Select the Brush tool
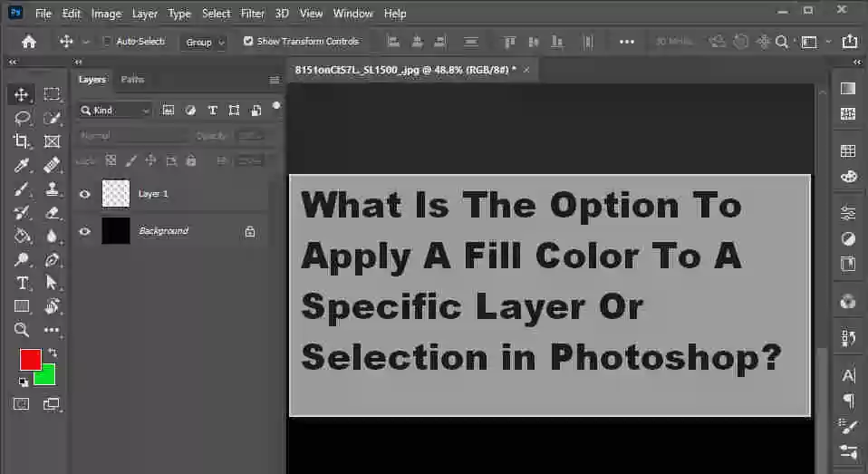This screenshot has width=868, height=474. pos(21,189)
